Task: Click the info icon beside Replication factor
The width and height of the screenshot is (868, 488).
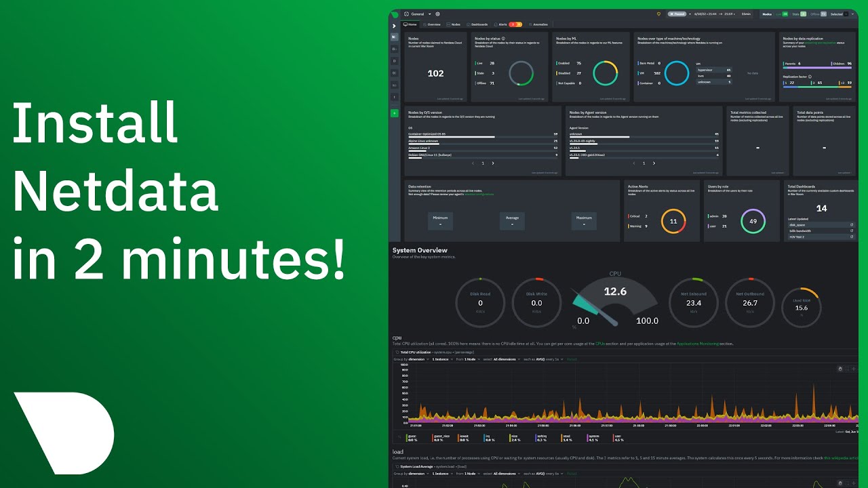Action: pos(810,77)
